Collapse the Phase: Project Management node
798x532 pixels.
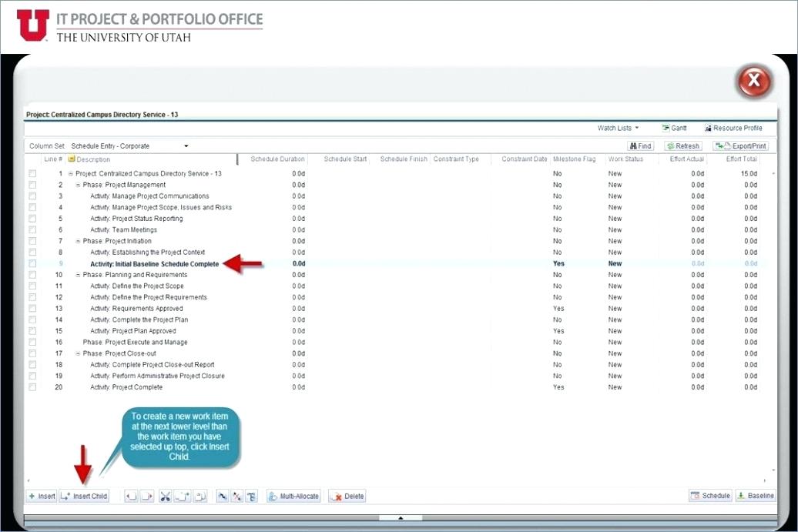coord(78,185)
